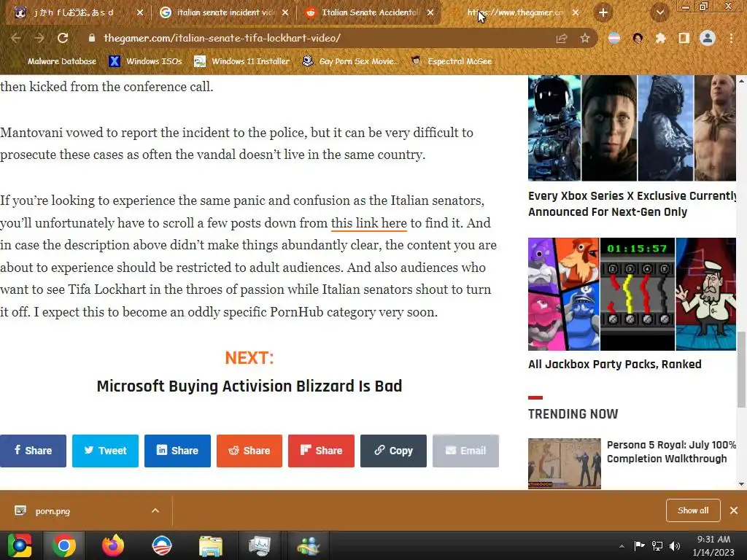Open Chrome three-dot menu
Image resolution: width=747 pixels, height=560 pixels.
tap(731, 38)
